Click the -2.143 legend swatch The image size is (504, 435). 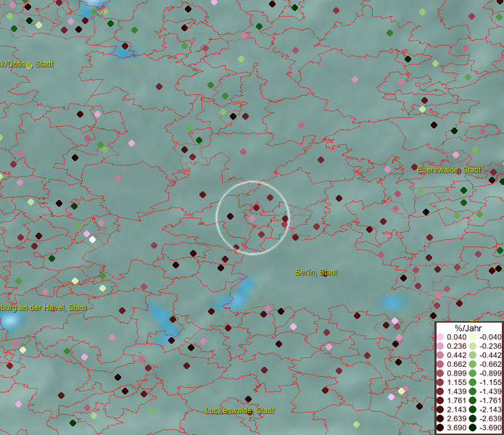pyautogui.click(x=473, y=410)
